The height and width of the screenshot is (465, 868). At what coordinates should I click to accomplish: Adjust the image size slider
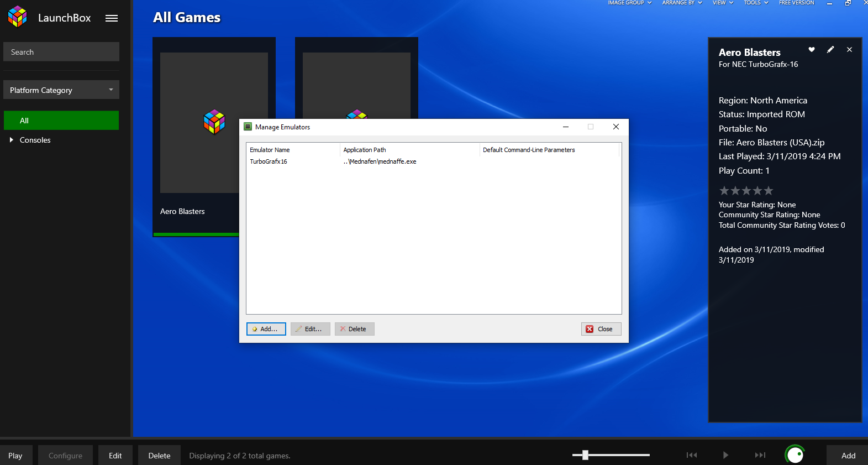point(611,455)
